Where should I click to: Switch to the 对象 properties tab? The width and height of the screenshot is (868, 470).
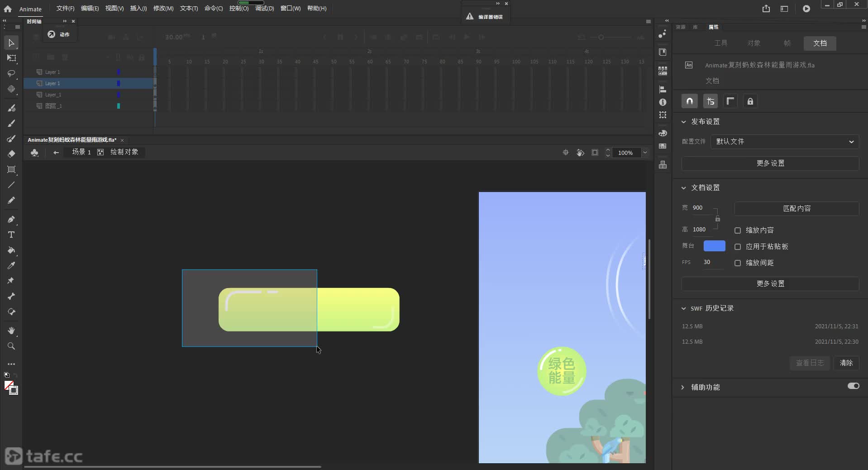coord(754,43)
